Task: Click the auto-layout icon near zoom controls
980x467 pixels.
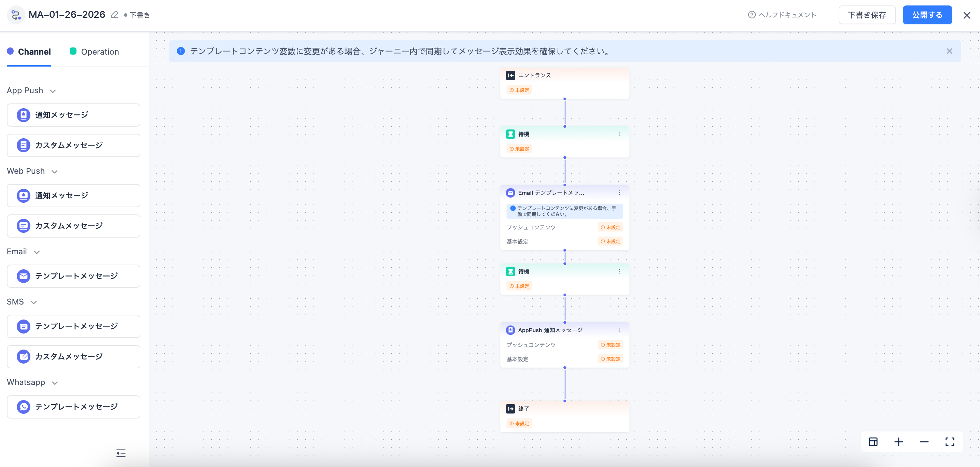Action: click(873, 441)
